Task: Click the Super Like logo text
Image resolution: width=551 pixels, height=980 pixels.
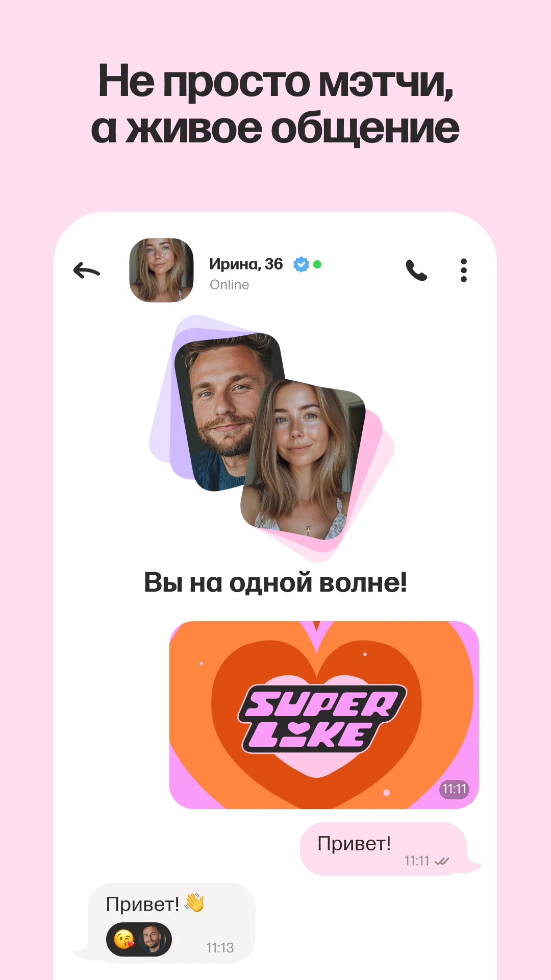Action: (x=322, y=719)
